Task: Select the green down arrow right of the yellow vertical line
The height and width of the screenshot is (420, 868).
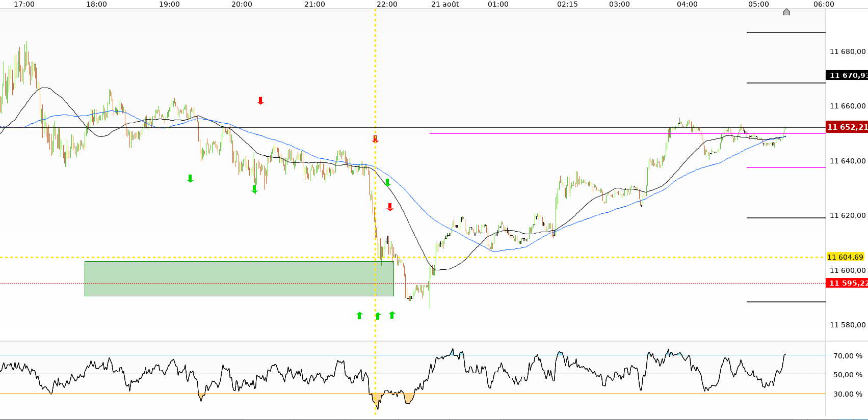Action: (387, 182)
